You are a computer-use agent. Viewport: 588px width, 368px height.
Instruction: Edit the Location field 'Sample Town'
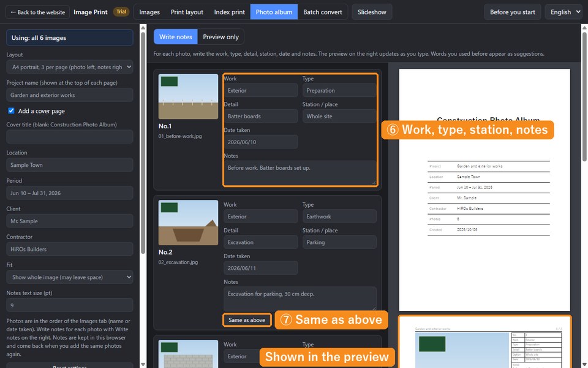pos(70,165)
